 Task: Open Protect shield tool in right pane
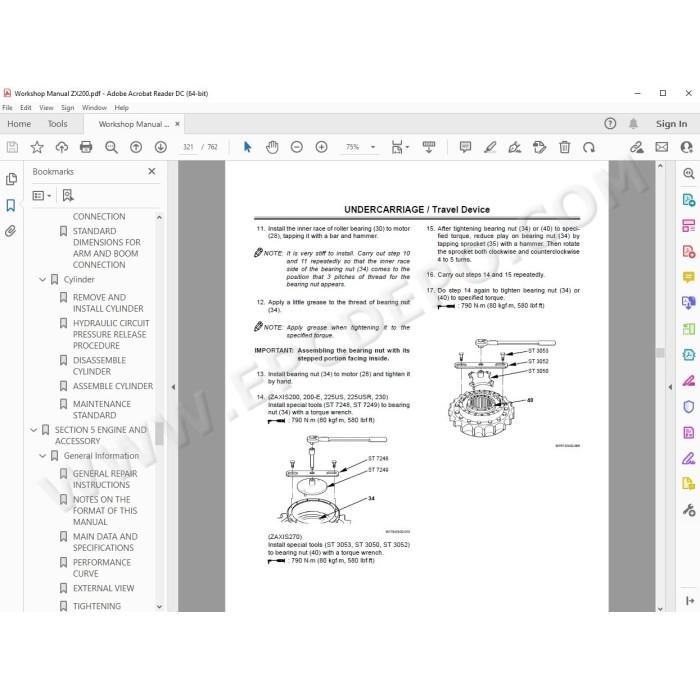coord(688,407)
